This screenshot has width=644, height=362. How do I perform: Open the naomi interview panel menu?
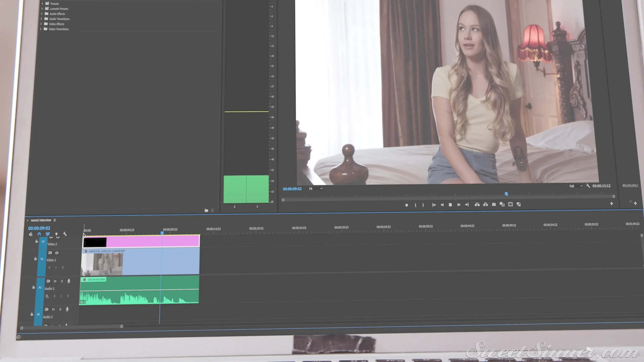pyautogui.click(x=55, y=220)
